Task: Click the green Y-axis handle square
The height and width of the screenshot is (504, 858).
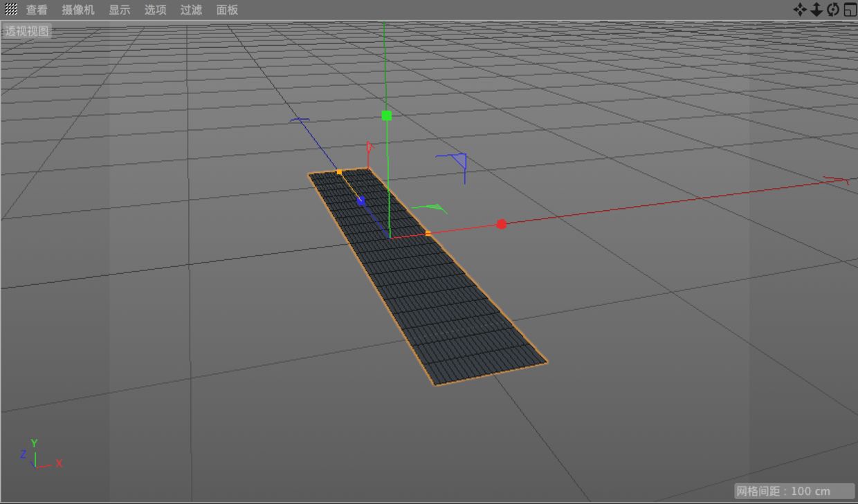Action: coord(387,115)
